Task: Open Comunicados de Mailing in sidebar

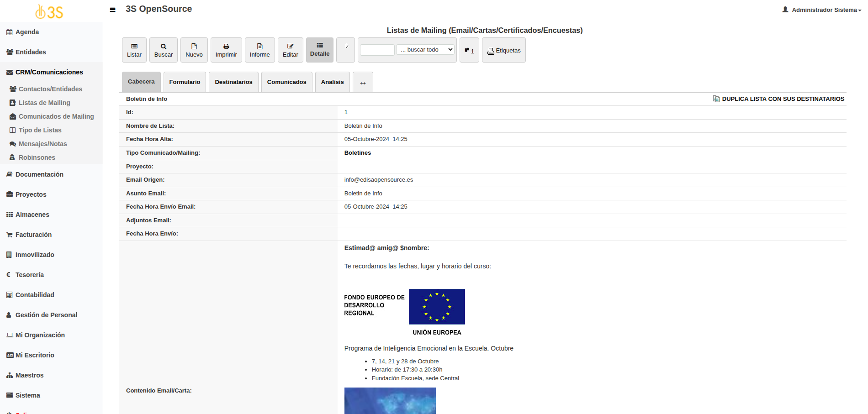Action: (x=56, y=116)
